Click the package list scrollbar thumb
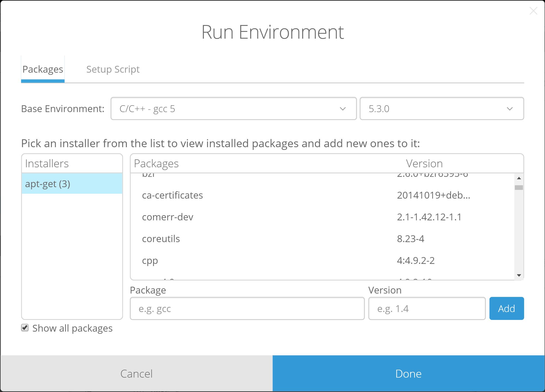545x392 pixels. [519, 187]
